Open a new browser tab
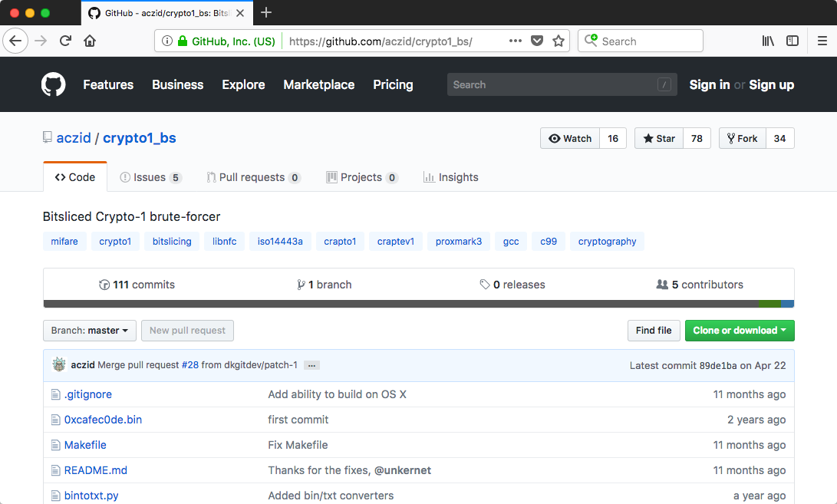The width and height of the screenshot is (837, 504). click(266, 12)
